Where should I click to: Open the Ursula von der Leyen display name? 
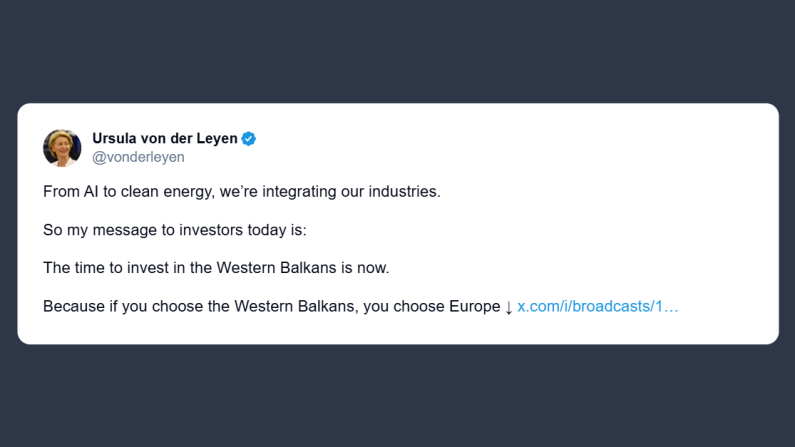coord(165,139)
